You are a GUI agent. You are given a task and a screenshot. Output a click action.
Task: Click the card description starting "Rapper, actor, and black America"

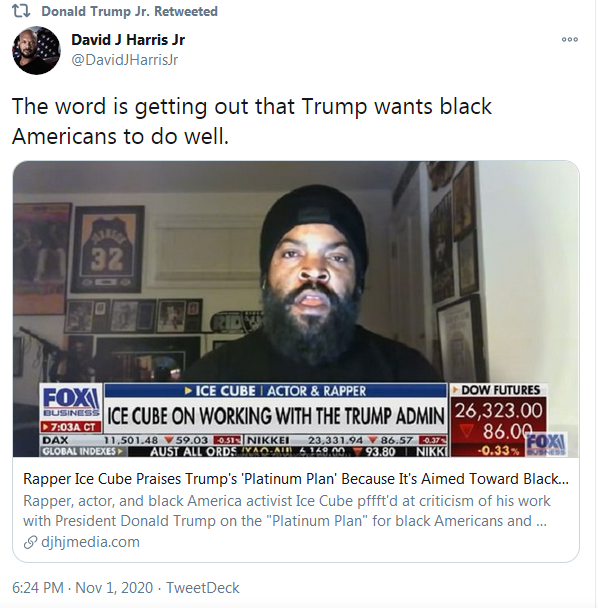[287, 511]
